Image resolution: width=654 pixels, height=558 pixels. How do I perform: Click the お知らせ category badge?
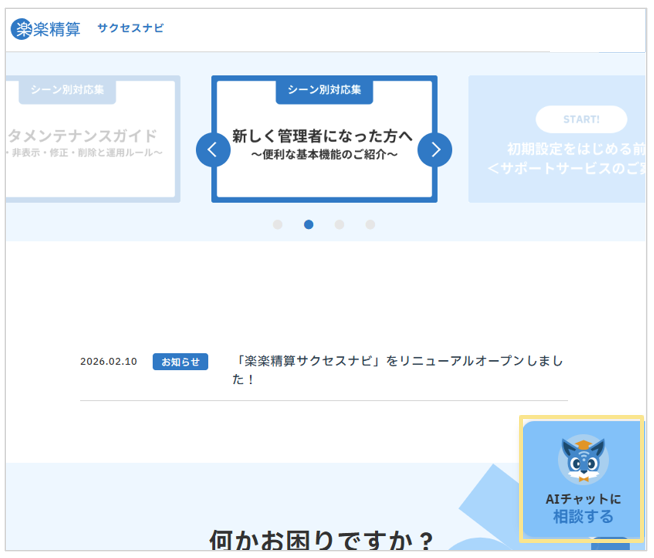[x=180, y=362]
